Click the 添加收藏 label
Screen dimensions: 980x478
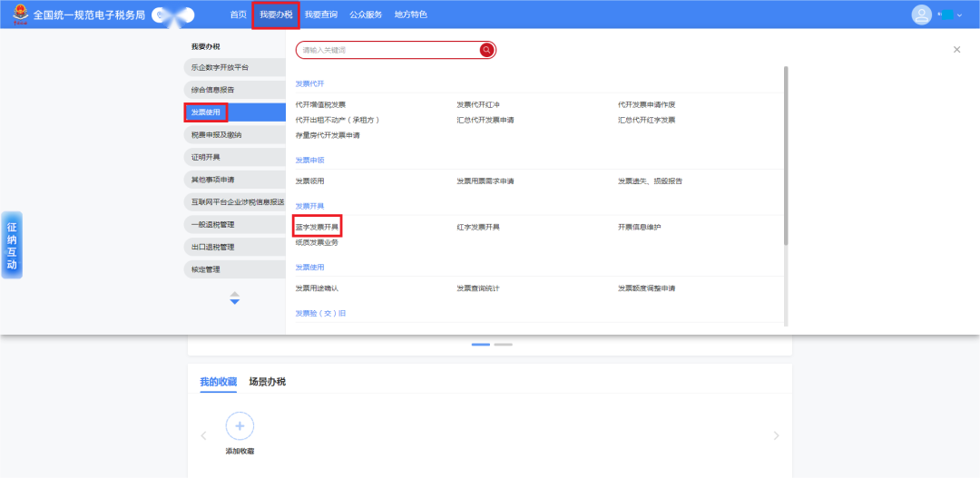(240, 451)
